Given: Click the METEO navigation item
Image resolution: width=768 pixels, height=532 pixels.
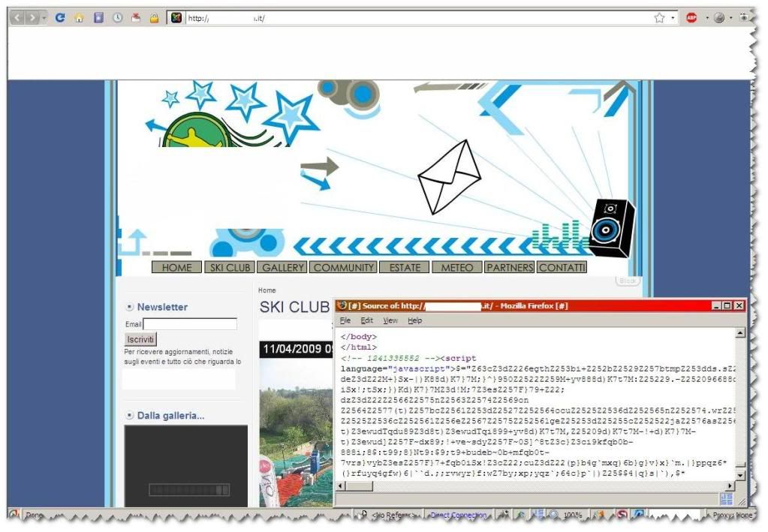Looking at the screenshot, I should pyautogui.click(x=456, y=267).
